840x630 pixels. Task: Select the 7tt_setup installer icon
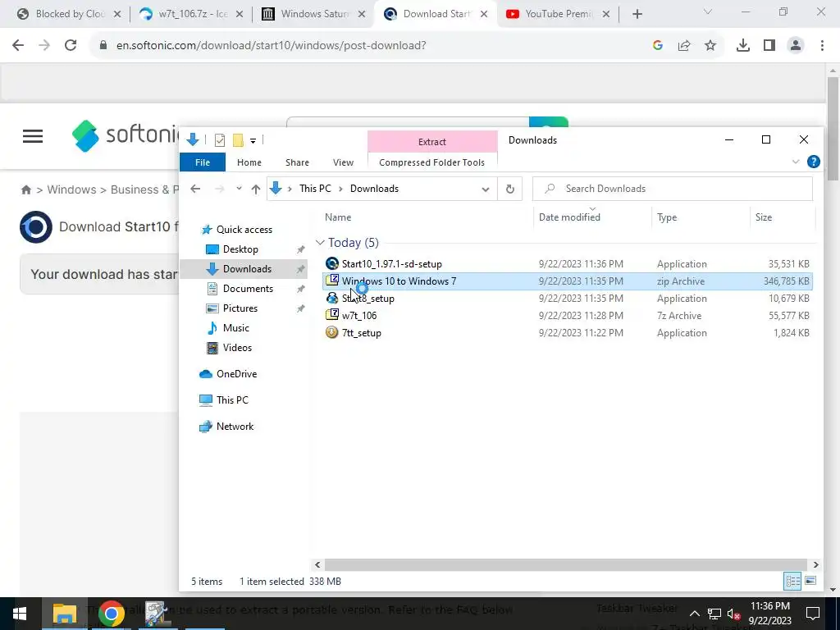pyautogui.click(x=332, y=332)
